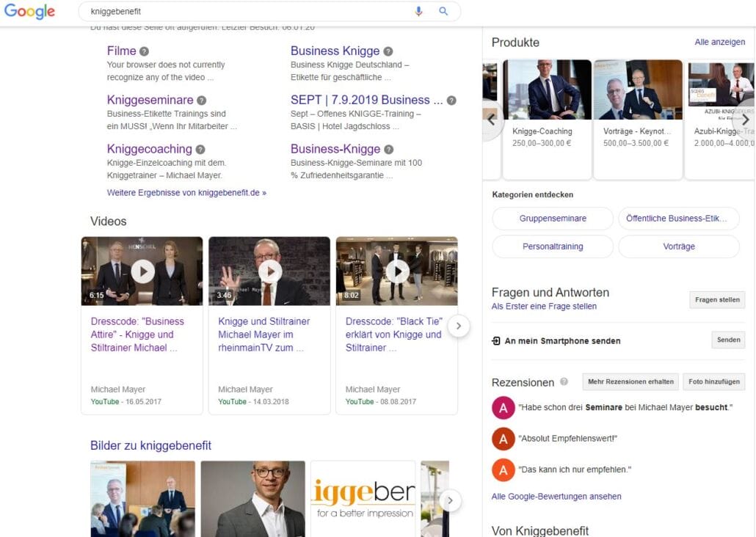Image resolution: width=756 pixels, height=537 pixels.
Task: Click the Fragen stellen button
Action: [x=717, y=300]
